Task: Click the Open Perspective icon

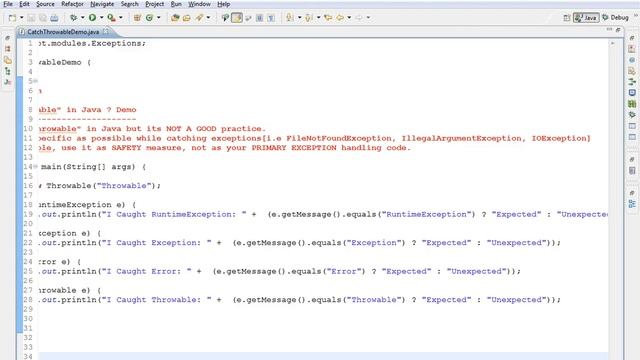Action: point(567,18)
